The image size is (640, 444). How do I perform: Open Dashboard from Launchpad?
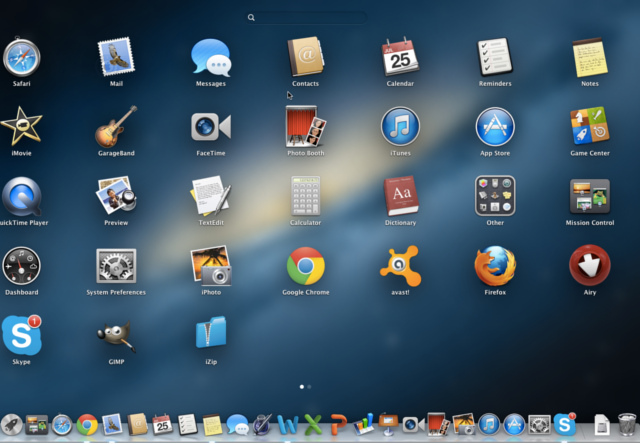tap(21, 266)
